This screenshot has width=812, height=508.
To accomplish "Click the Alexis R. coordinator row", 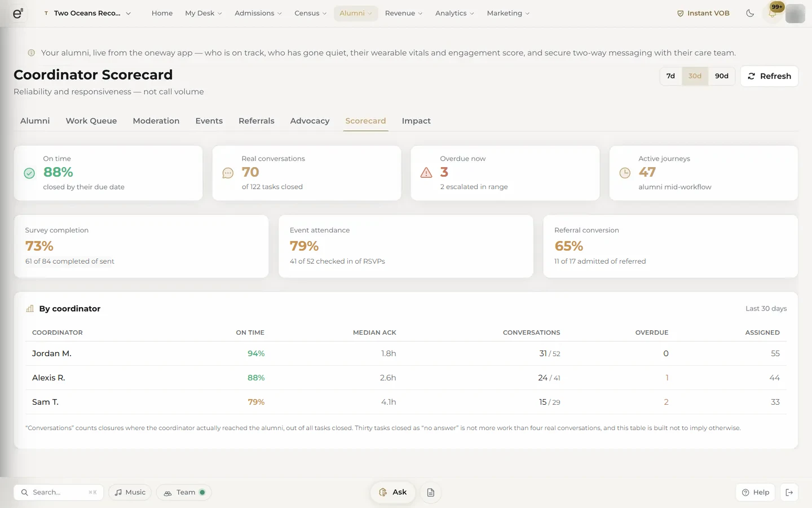I will pyautogui.click(x=406, y=378).
